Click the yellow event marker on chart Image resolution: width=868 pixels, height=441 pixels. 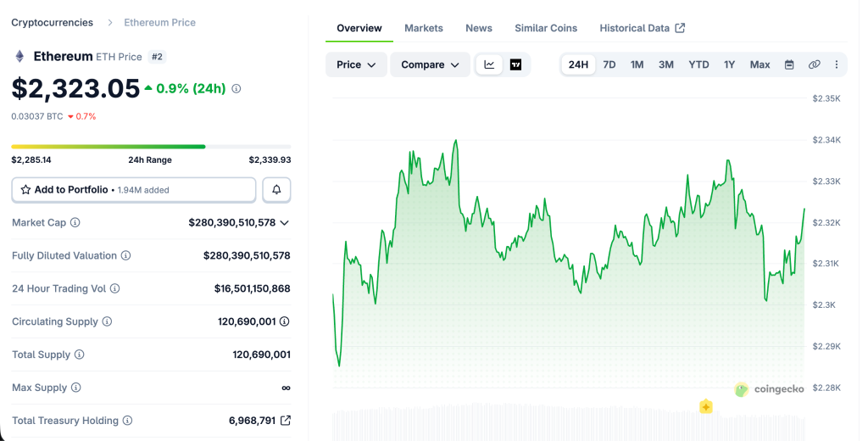pos(705,407)
